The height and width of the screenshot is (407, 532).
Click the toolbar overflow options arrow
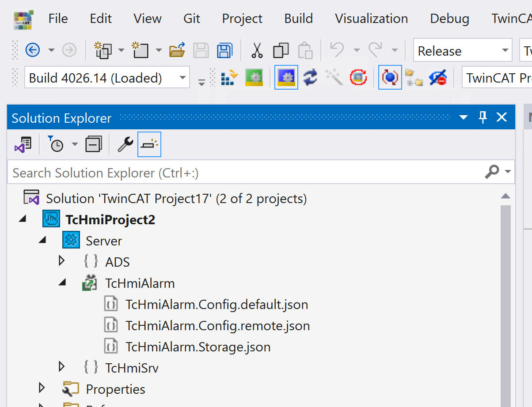pos(201,83)
